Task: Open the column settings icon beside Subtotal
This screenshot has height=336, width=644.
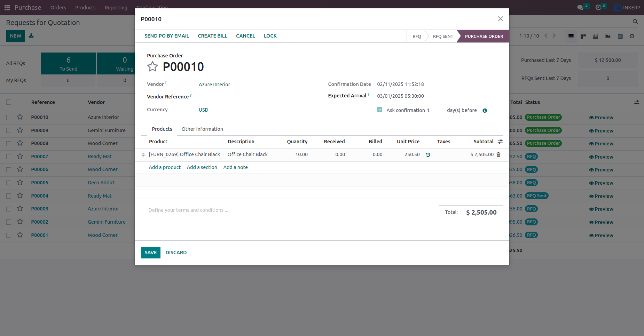Action: (x=500, y=142)
